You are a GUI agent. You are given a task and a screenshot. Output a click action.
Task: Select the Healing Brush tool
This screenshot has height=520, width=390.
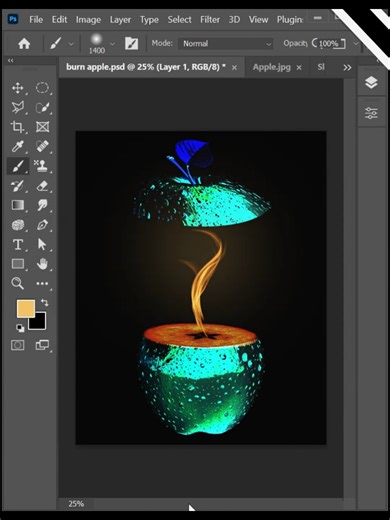[42, 146]
